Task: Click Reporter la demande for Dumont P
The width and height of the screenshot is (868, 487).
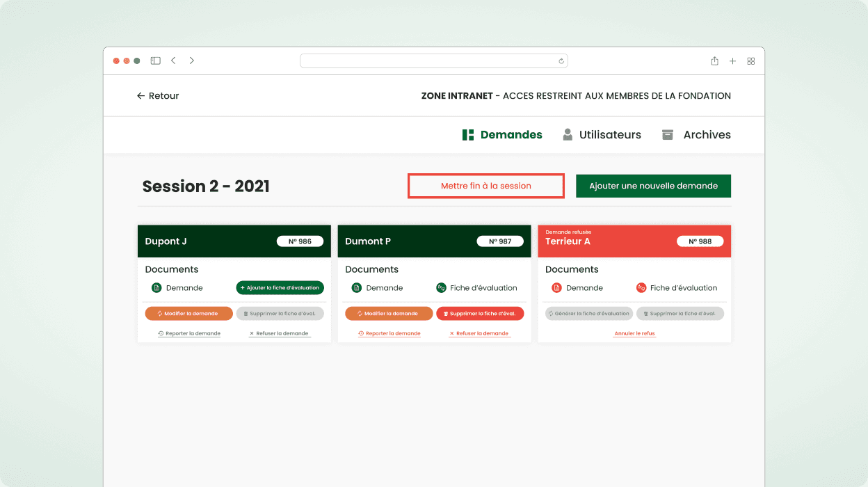Action: 388,333
